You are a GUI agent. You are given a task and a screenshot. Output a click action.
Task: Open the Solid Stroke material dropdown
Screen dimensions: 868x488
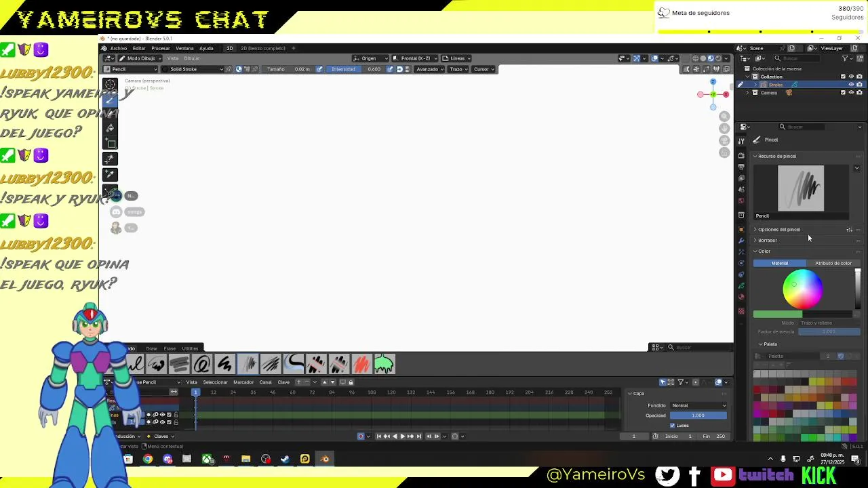tap(193, 69)
